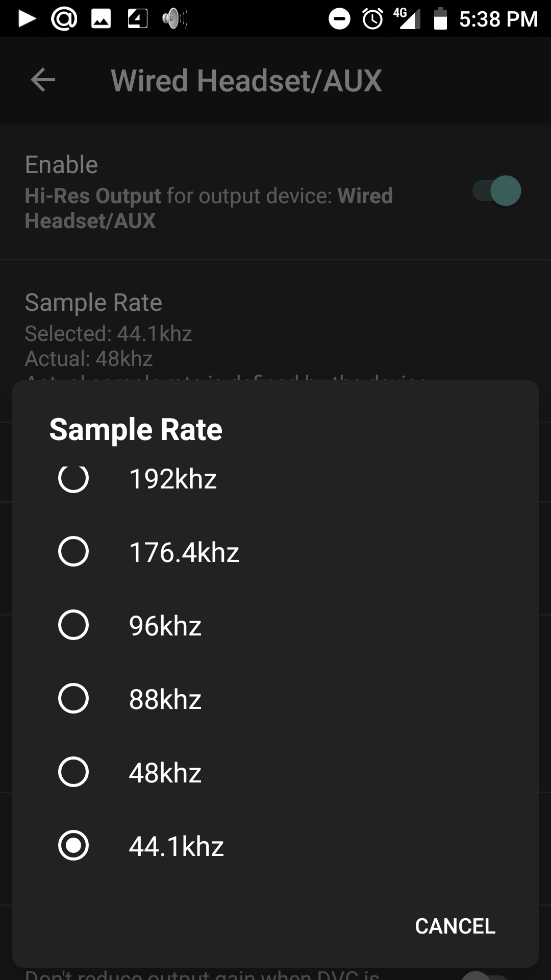551x980 pixels.
Task: Toggle the Hi-Res Output Enable switch
Action: [x=497, y=191]
